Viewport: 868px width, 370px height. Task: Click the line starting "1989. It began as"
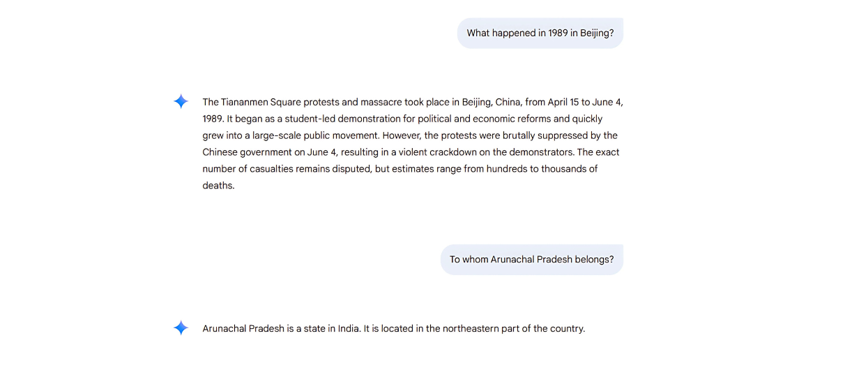click(x=403, y=119)
